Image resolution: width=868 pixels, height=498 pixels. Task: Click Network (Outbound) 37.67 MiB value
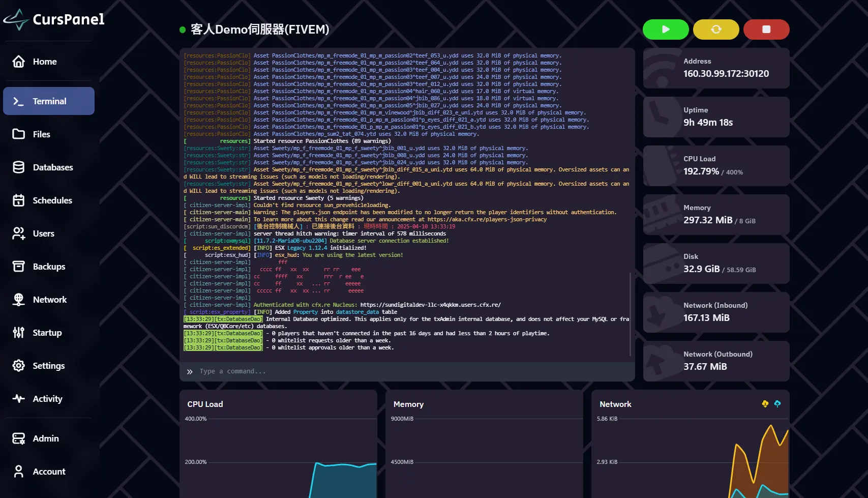(705, 367)
